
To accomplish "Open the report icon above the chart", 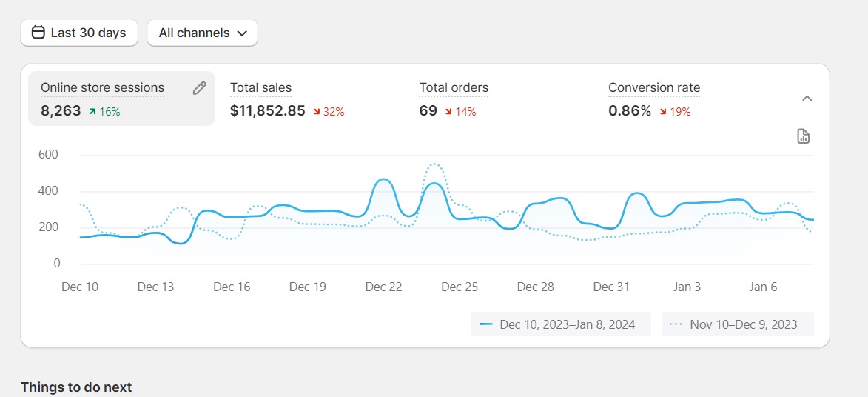I will coord(804,136).
